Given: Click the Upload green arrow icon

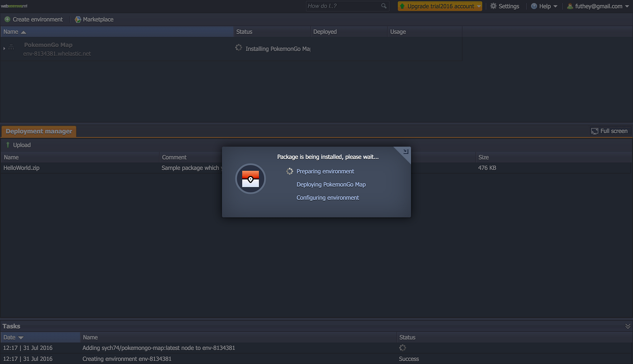Looking at the screenshot, I should (x=8, y=145).
